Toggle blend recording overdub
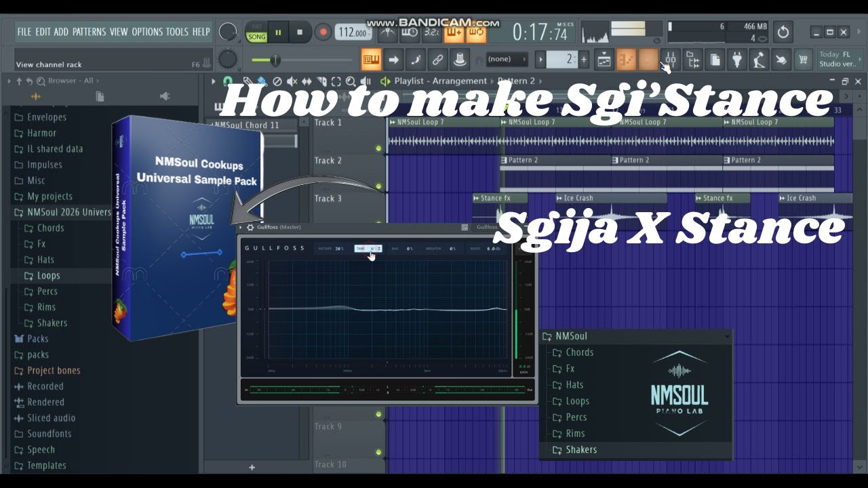868x488 pixels. [454, 33]
